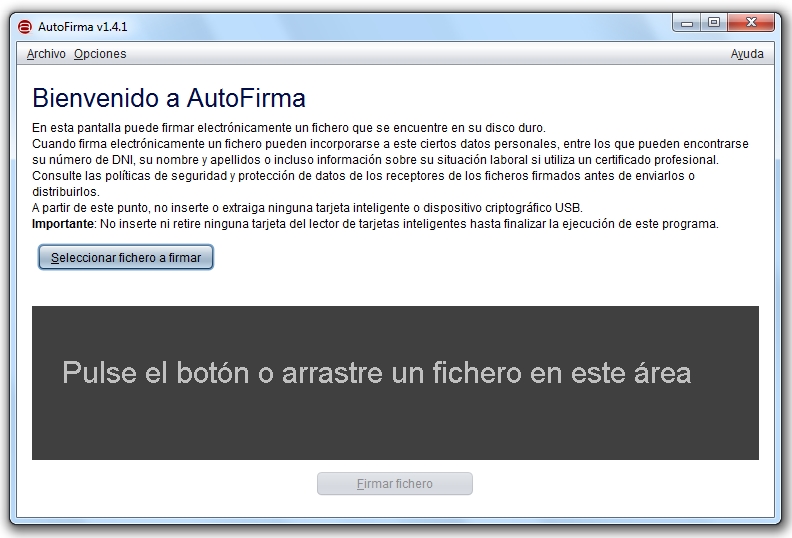The height and width of the screenshot is (538, 792).
Task: Open the Archivo menu
Action: [x=46, y=54]
